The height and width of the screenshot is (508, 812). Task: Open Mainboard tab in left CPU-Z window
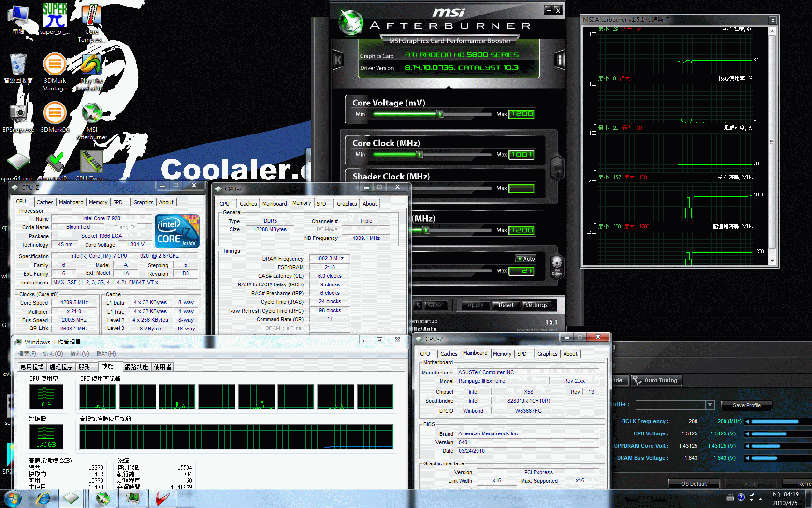click(71, 202)
